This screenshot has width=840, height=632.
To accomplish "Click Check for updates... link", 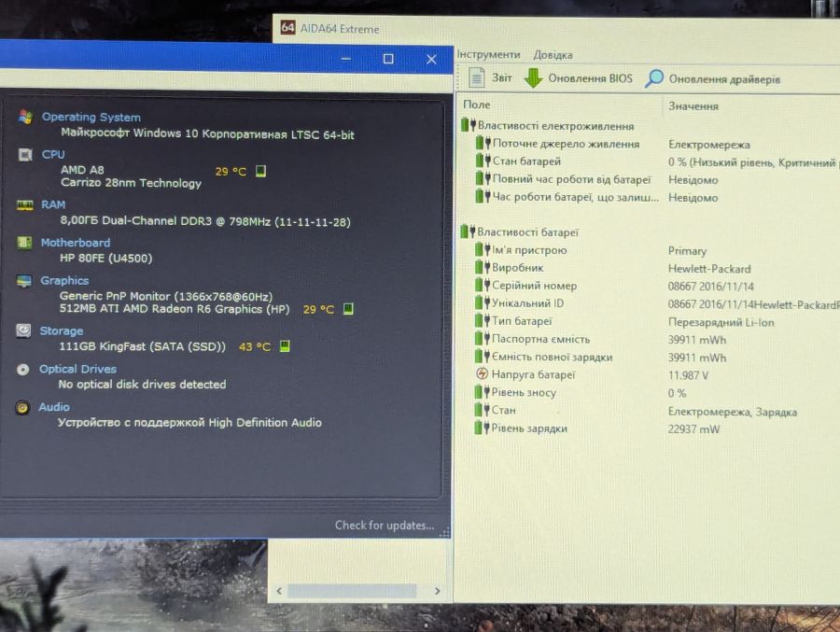I will point(385,526).
